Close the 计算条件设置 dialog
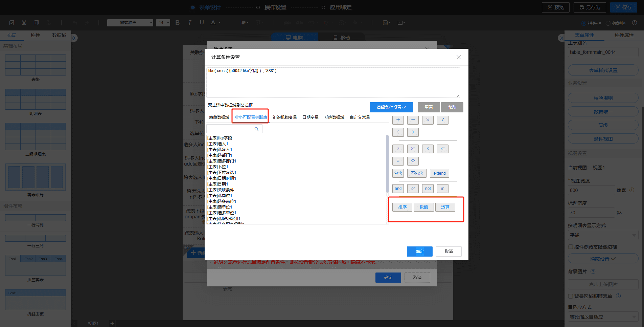The width and height of the screenshot is (644, 327). [x=459, y=57]
